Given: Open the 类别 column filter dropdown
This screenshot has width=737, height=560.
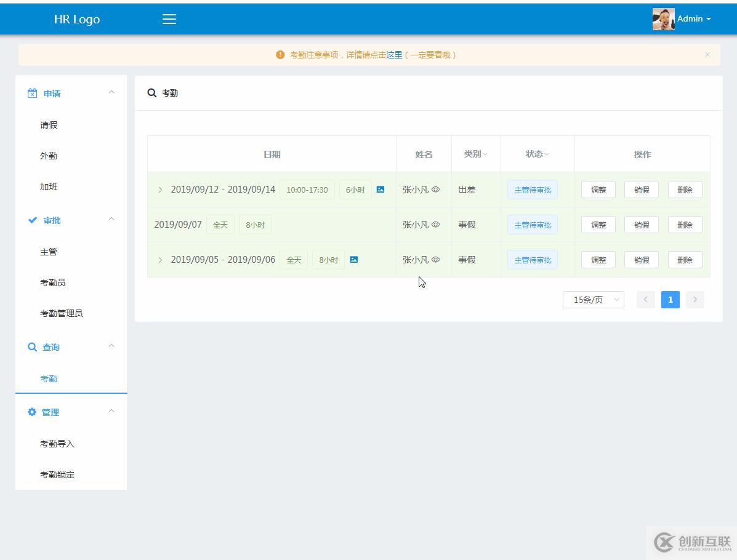Looking at the screenshot, I should point(485,154).
